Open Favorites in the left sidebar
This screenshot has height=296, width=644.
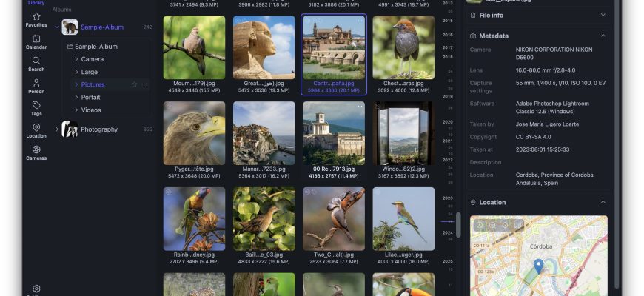click(x=36, y=20)
